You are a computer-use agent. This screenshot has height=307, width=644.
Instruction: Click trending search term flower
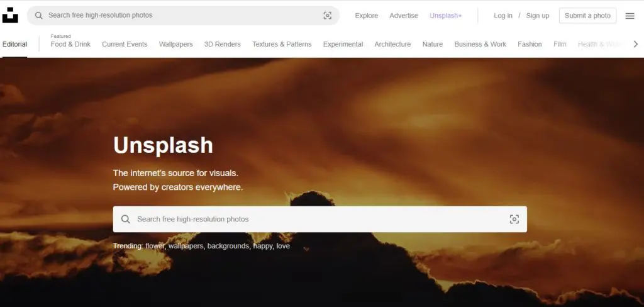(x=155, y=246)
